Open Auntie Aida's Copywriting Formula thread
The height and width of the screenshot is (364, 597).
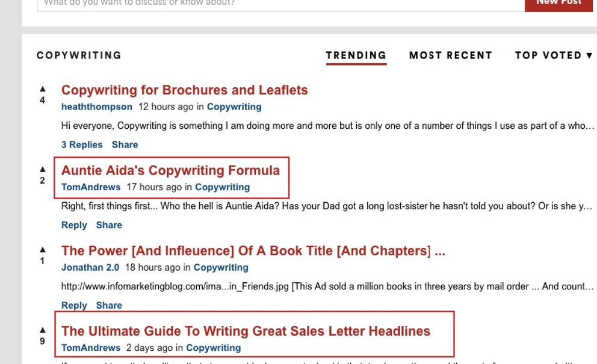[x=170, y=171]
